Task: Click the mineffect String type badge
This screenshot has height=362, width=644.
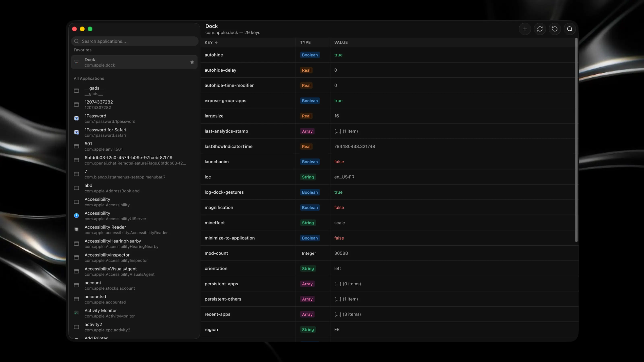Action: [308, 223]
